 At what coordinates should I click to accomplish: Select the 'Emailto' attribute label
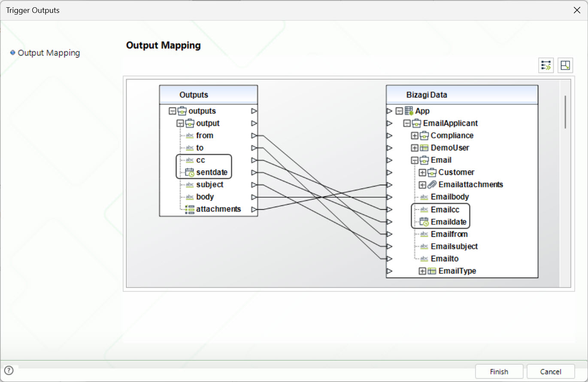445,259
